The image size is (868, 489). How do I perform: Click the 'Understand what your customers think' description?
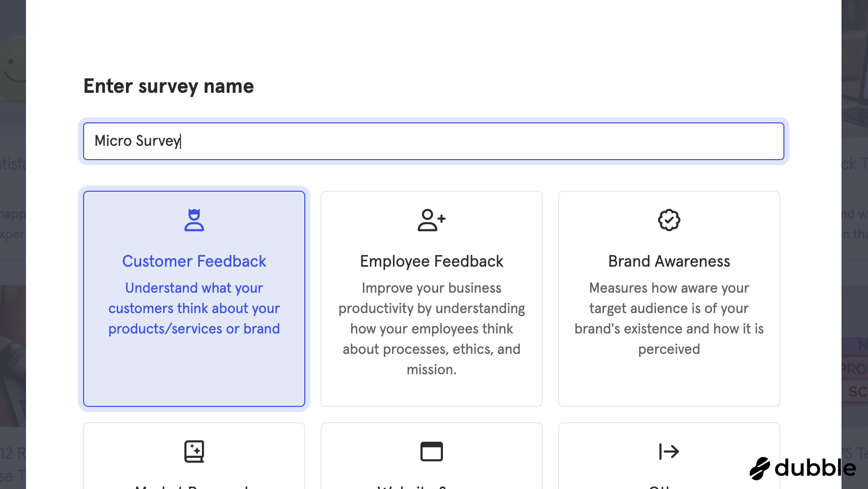[x=194, y=308]
